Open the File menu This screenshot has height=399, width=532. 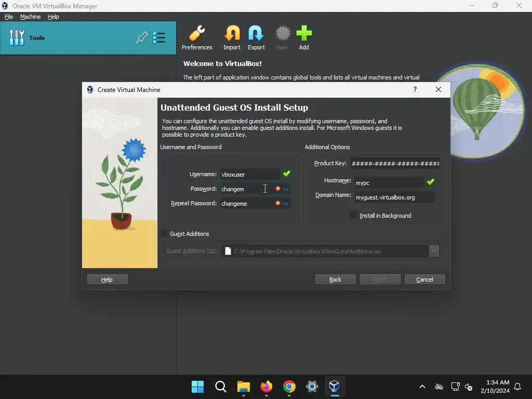coord(9,17)
